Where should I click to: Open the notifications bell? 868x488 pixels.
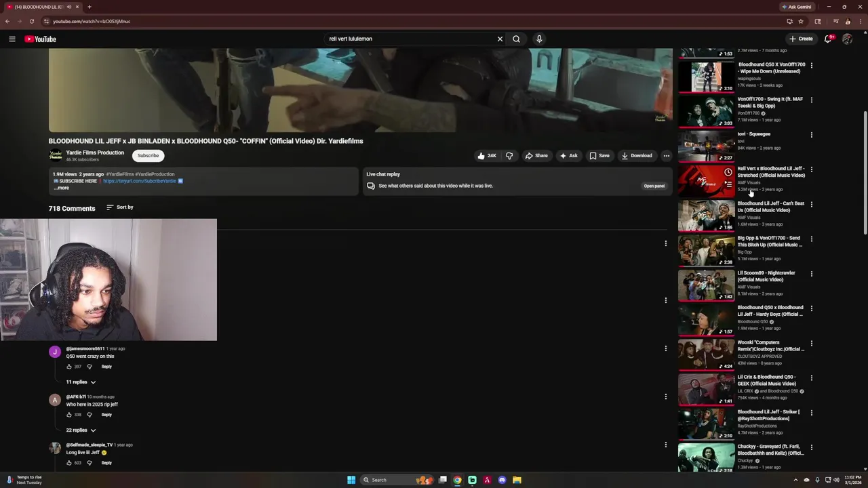click(x=828, y=39)
